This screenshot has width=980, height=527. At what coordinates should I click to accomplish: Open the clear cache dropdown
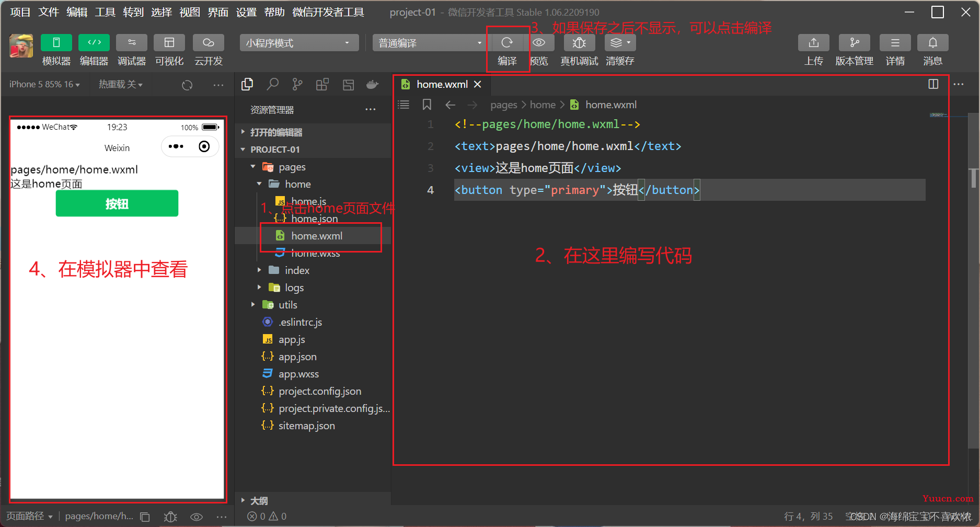[620, 42]
